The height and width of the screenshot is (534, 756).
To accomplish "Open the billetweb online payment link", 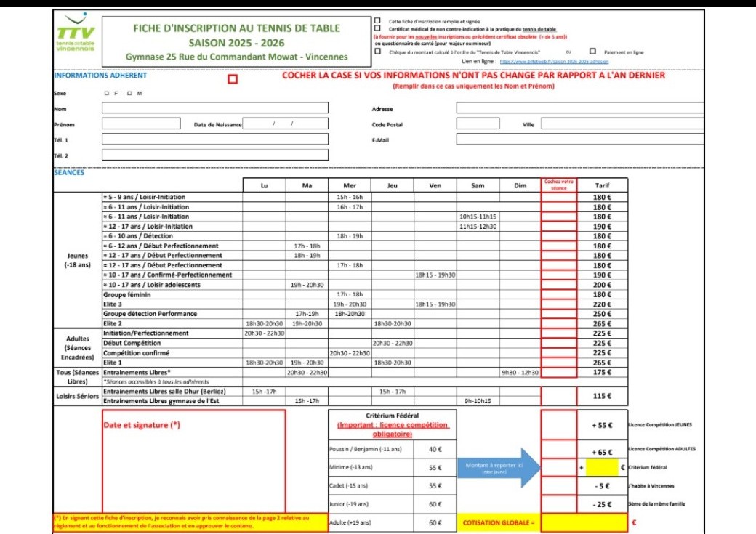I will [x=554, y=62].
